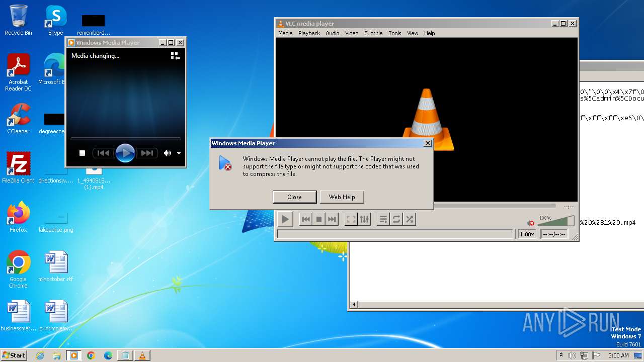This screenshot has height=362, width=644.
Task: Select the rememberd desktop file
Action: point(94,24)
